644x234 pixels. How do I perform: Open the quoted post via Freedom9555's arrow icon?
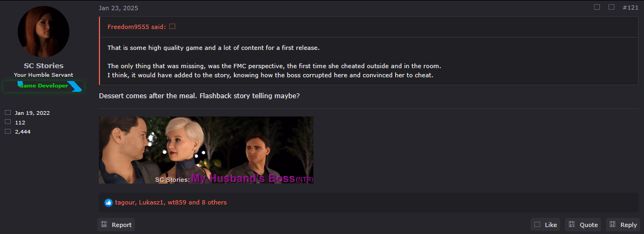click(x=173, y=27)
